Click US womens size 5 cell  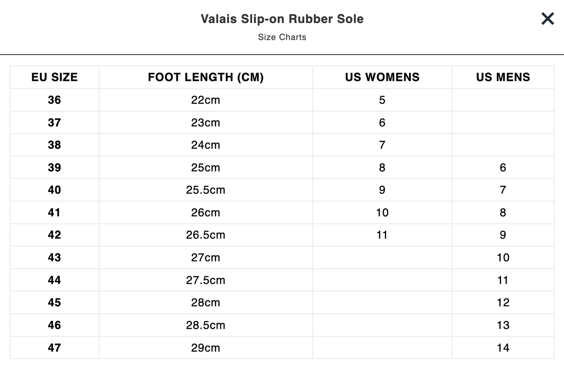[382, 100]
